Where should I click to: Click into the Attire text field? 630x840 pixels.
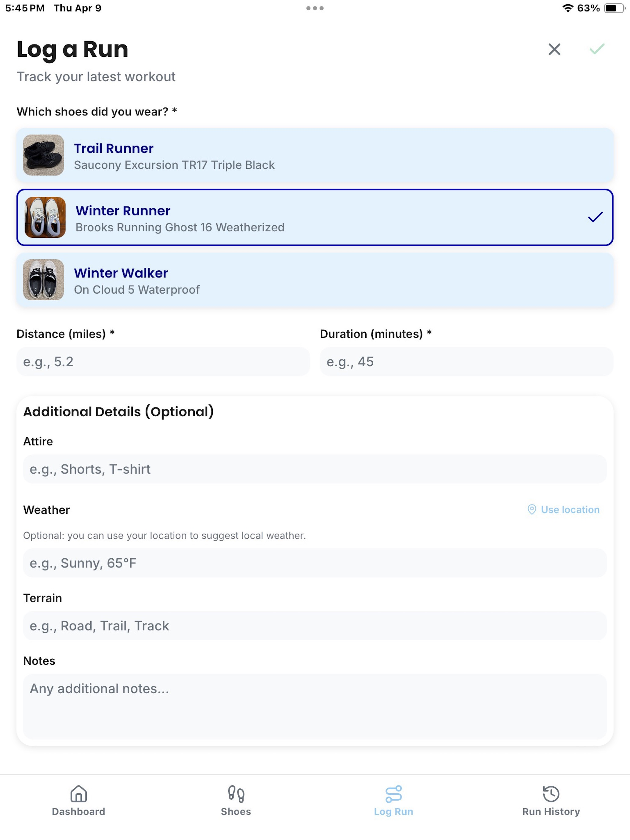pyautogui.click(x=315, y=469)
